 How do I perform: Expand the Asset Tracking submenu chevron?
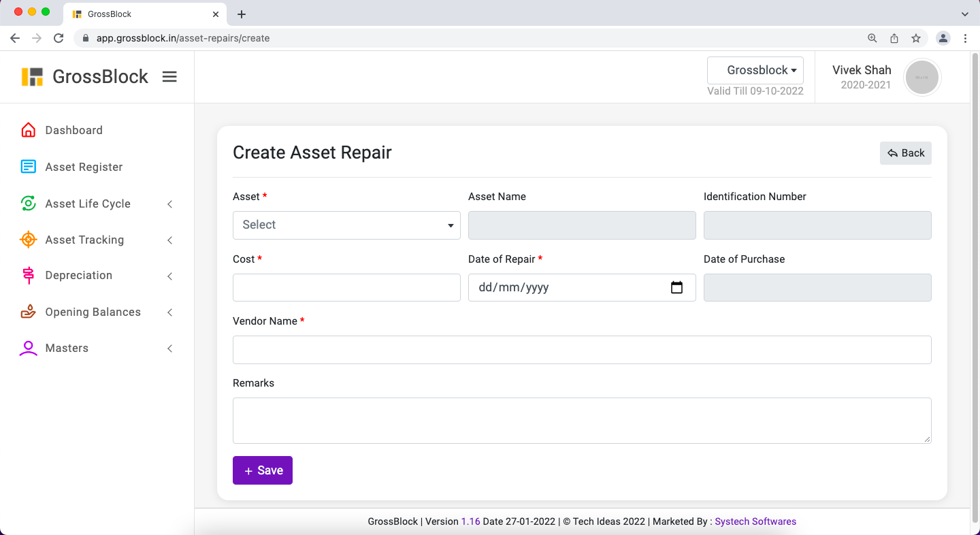pyautogui.click(x=170, y=240)
